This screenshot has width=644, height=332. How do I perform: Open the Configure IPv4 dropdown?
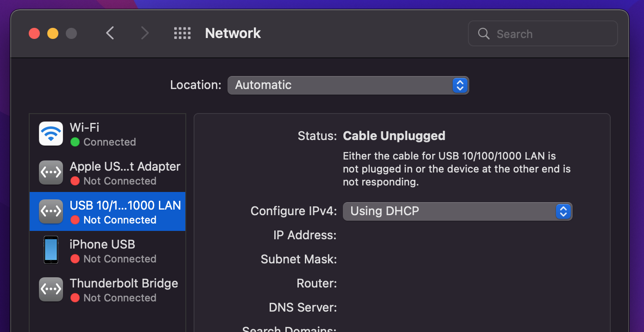coord(457,211)
